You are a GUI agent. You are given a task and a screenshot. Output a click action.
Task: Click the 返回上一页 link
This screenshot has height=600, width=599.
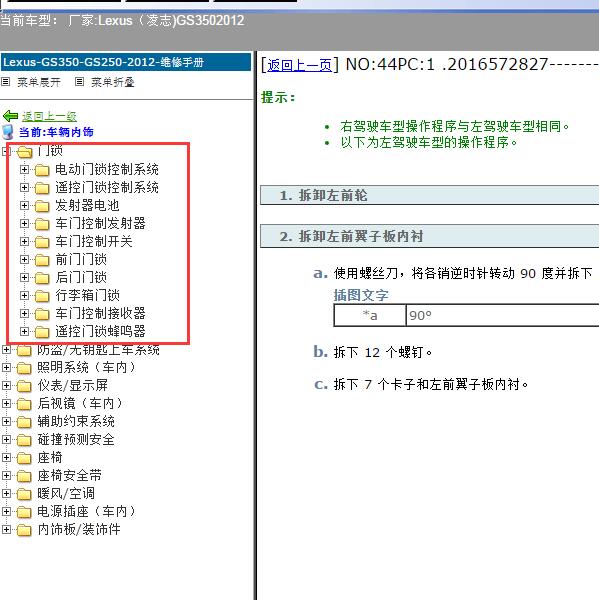click(299, 65)
